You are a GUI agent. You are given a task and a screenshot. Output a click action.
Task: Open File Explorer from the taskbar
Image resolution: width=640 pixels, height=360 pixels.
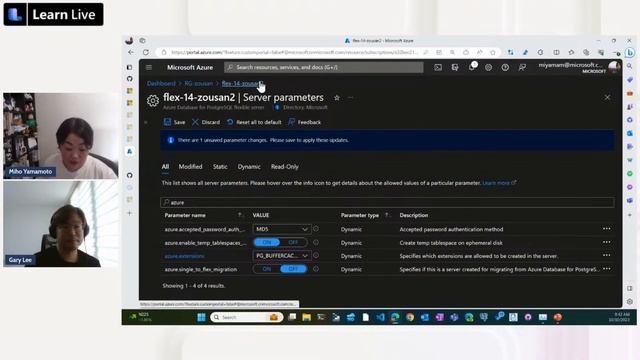307,317
